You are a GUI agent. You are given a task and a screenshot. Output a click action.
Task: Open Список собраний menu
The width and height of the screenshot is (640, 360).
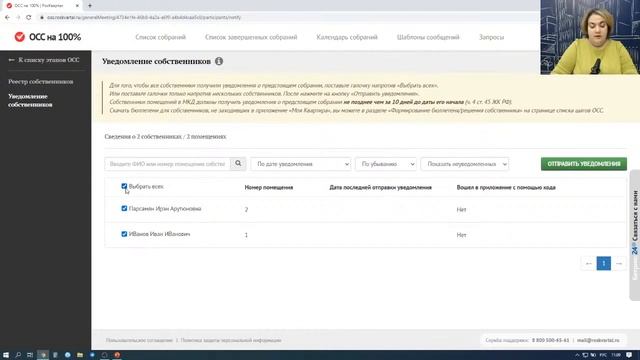(160, 37)
